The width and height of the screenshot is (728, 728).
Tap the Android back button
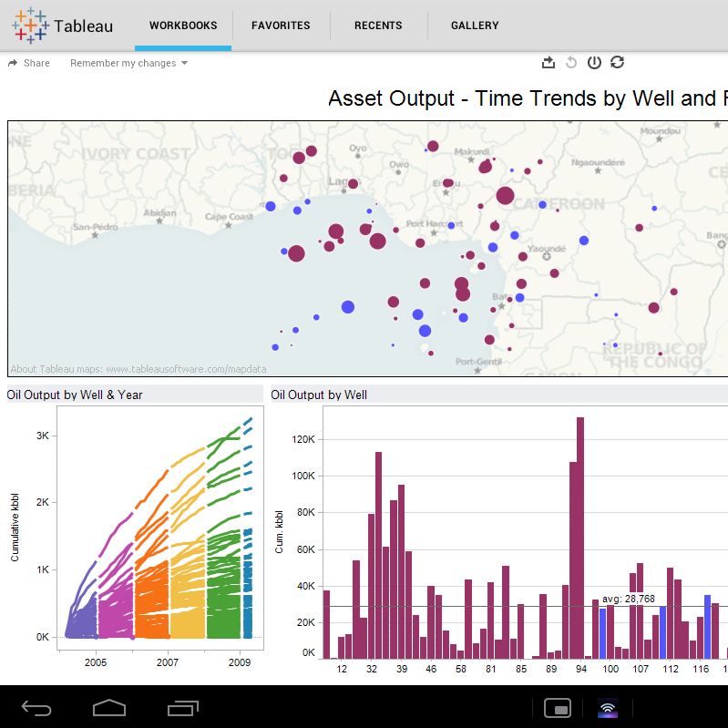[37, 707]
